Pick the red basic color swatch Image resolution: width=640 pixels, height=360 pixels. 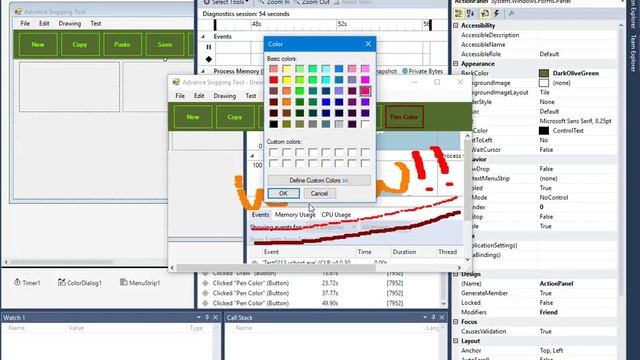point(273,80)
